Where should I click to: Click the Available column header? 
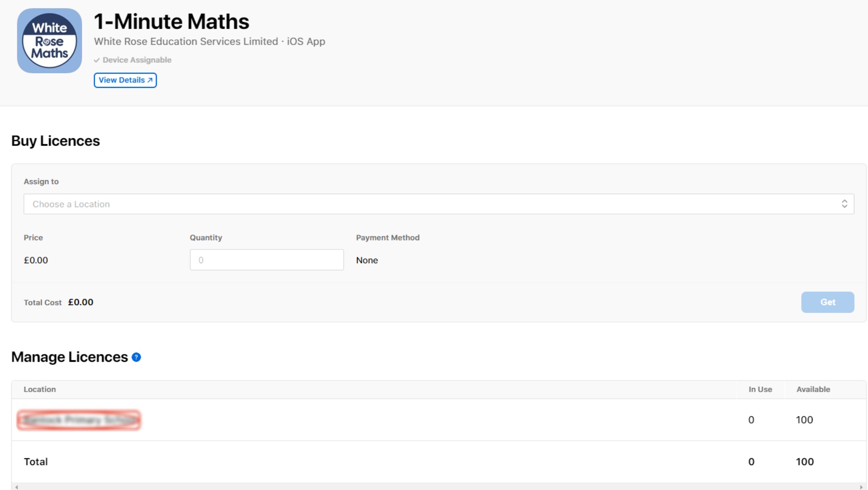(813, 389)
